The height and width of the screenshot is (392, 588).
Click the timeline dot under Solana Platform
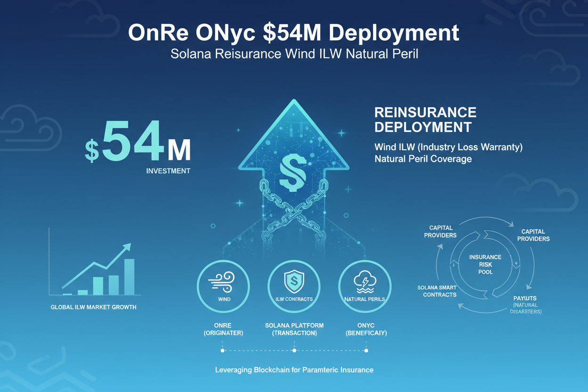click(294, 351)
